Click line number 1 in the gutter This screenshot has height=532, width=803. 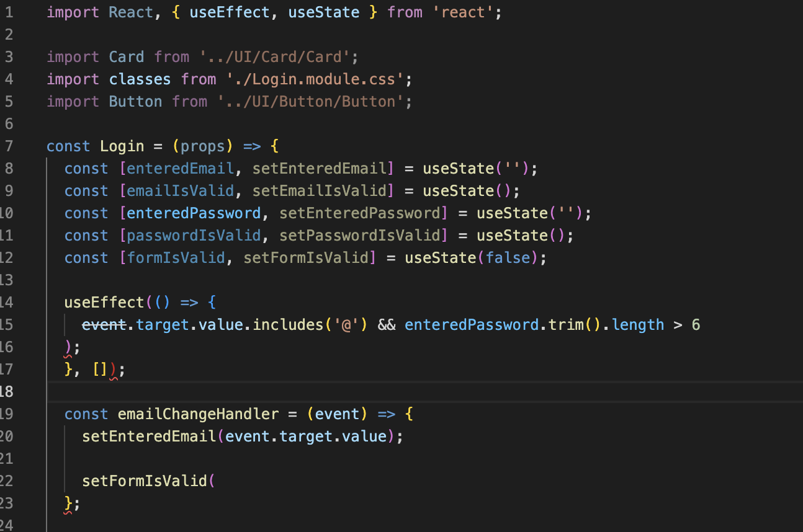(x=9, y=12)
